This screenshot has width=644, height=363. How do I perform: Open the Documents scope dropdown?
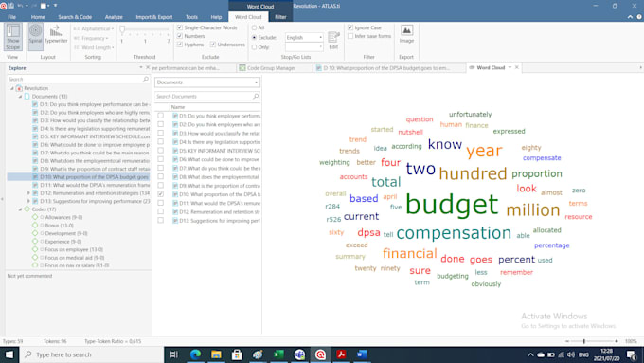[x=207, y=82]
